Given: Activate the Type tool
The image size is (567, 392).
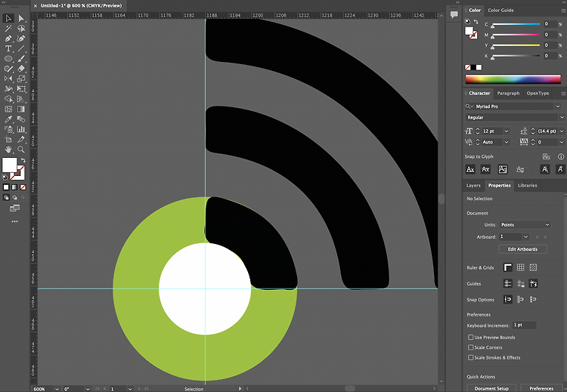Looking at the screenshot, I should tap(8, 48).
